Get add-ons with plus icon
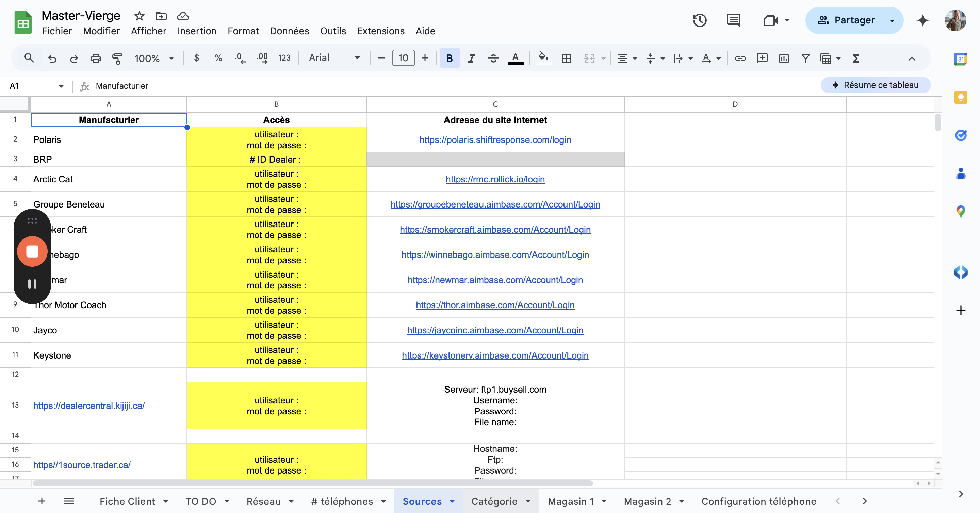 click(961, 310)
